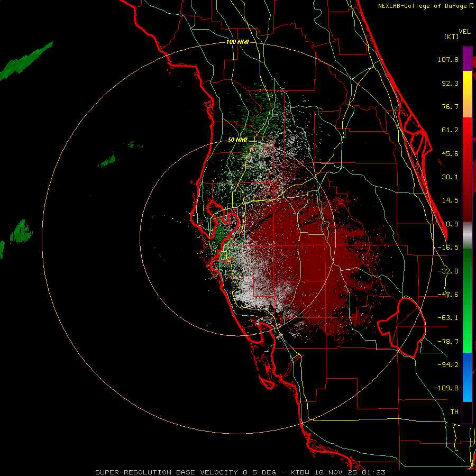Click the yellow segment of the velocity color bar
The height and width of the screenshot is (476, 476).
click(x=467, y=94)
